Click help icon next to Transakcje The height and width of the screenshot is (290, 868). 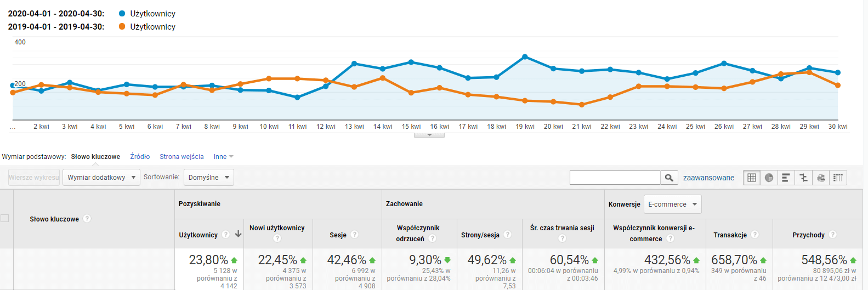click(x=755, y=235)
